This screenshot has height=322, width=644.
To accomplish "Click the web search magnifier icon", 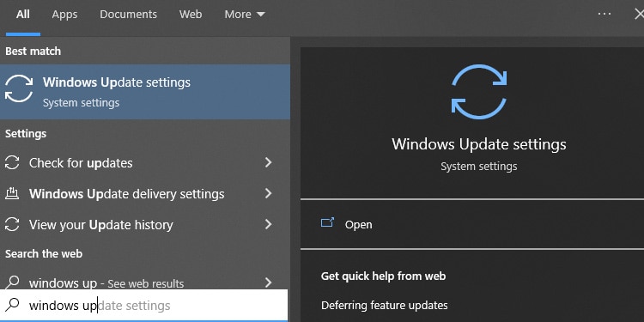I will [12, 282].
